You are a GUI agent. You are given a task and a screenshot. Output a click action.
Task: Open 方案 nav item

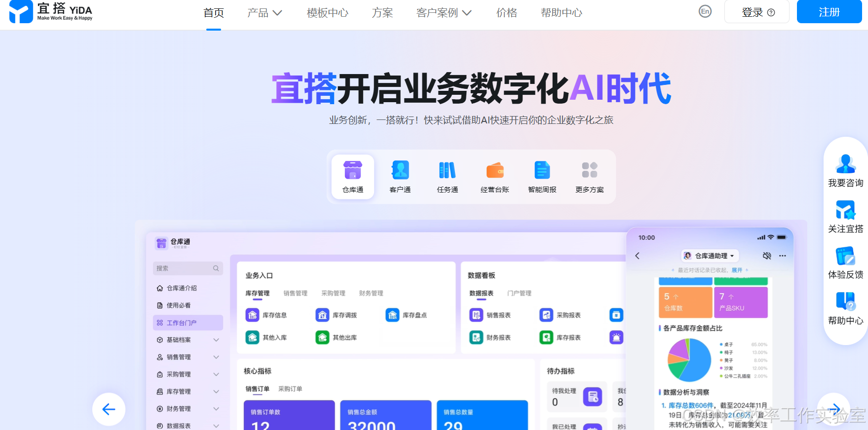click(x=382, y=13)
